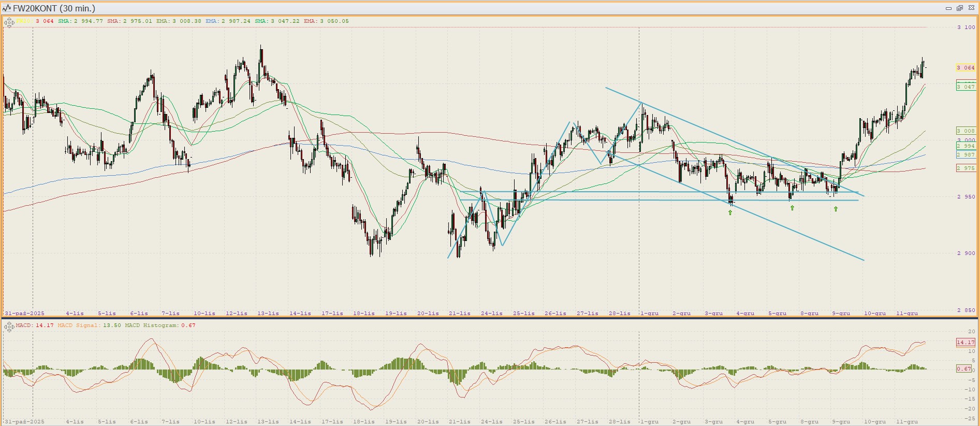Close the FW20KONT chart window
Viewport: 980px width, 426px height.
(971, 8)
